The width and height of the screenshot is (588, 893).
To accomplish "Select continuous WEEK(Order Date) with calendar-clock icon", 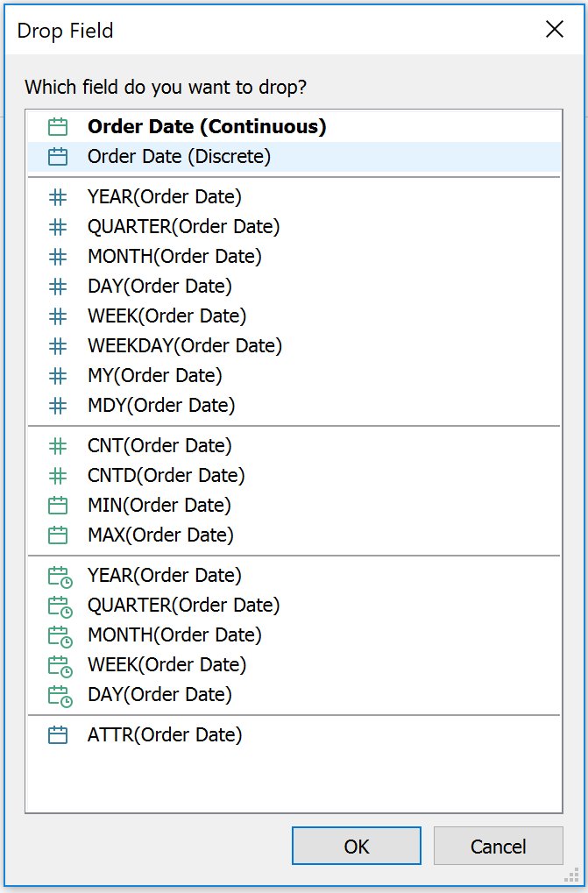I will [x=166, y=665].
